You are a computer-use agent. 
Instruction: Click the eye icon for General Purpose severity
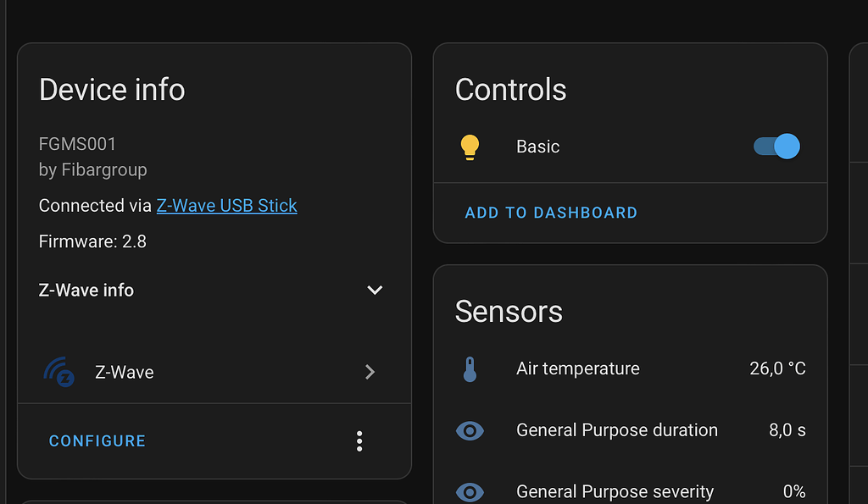tap(470, 491)
